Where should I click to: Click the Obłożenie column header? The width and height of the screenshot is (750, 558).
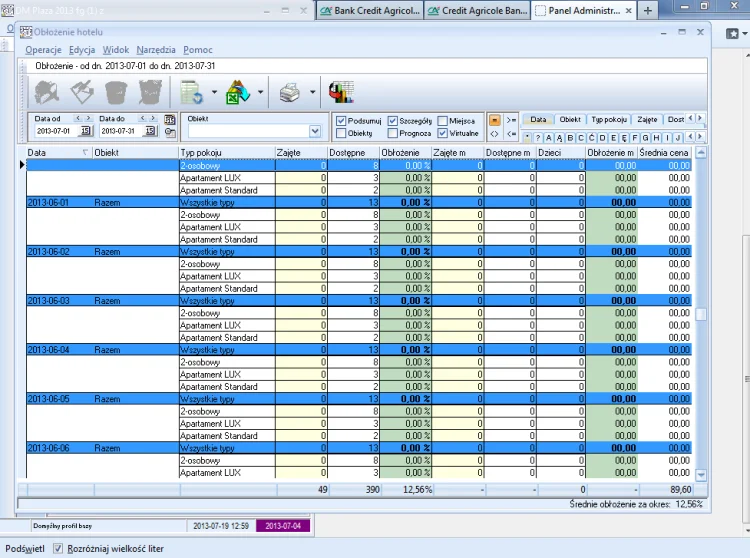pyautogui.click(x=402, y=152)
